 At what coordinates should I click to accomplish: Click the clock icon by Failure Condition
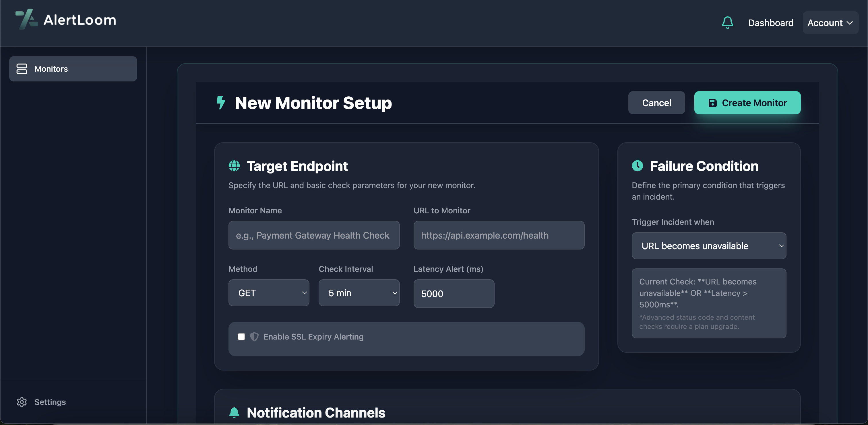(x=637, y=166)
